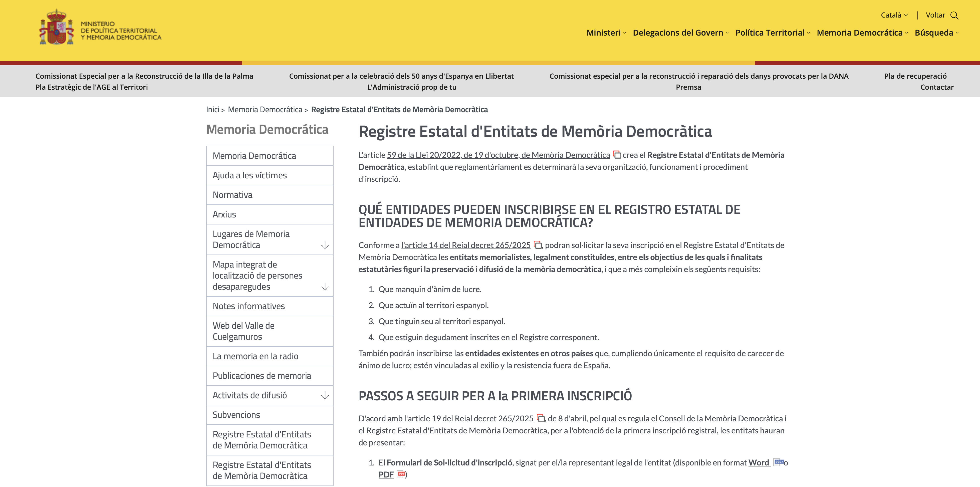
Task: Click the search magnifier icon
Action: click(954, 15)
